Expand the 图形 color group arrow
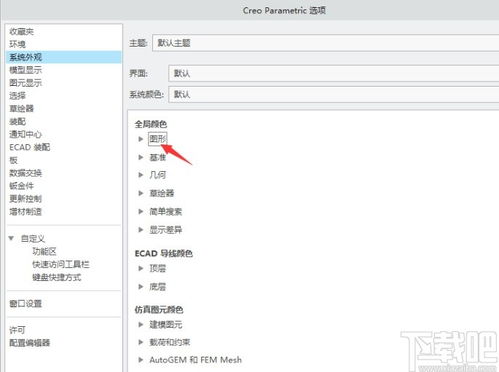 tap(141, 139)
